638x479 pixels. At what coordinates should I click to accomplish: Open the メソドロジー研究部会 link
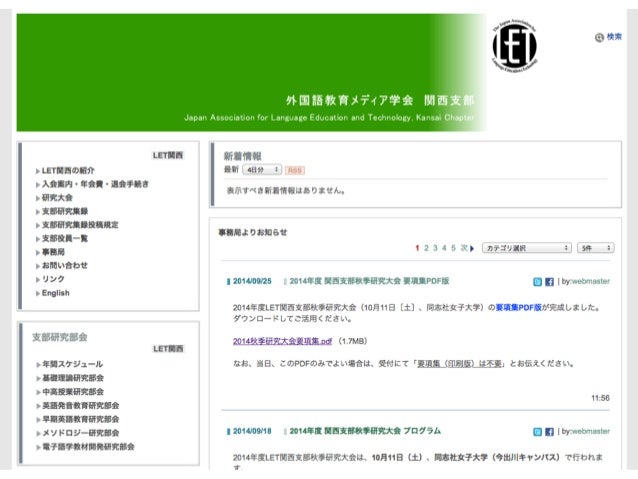coord(81,433)
